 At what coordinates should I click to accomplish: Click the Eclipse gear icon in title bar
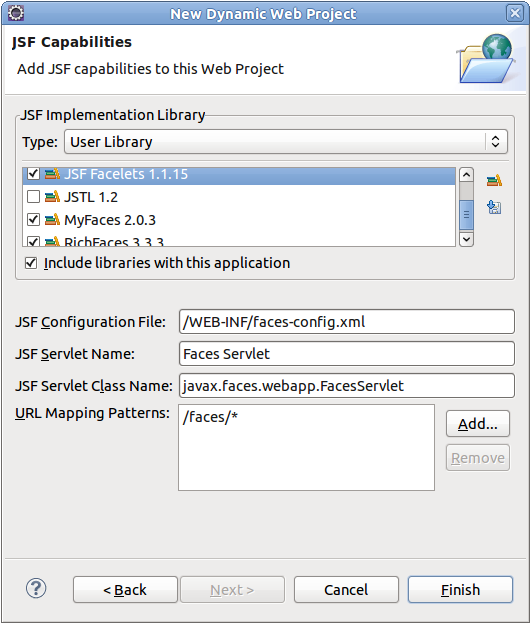pyautogui.click(x=16, y=13)
